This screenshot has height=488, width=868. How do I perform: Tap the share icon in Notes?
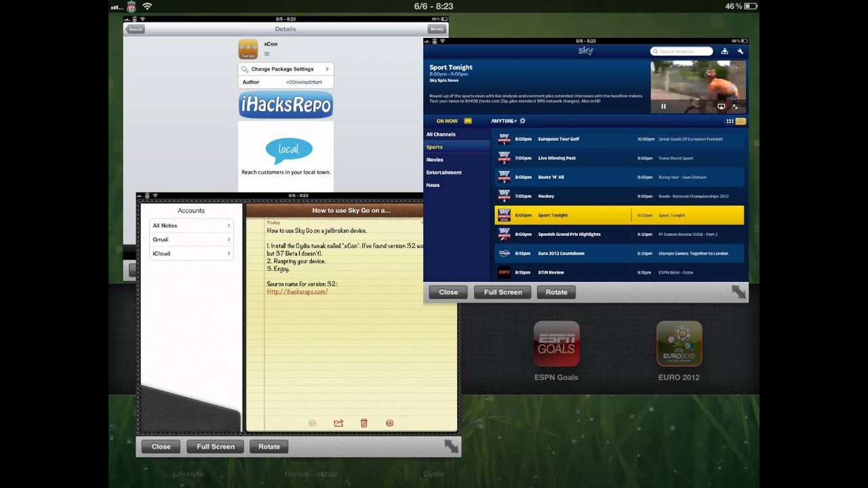click(x=338, y=423)
